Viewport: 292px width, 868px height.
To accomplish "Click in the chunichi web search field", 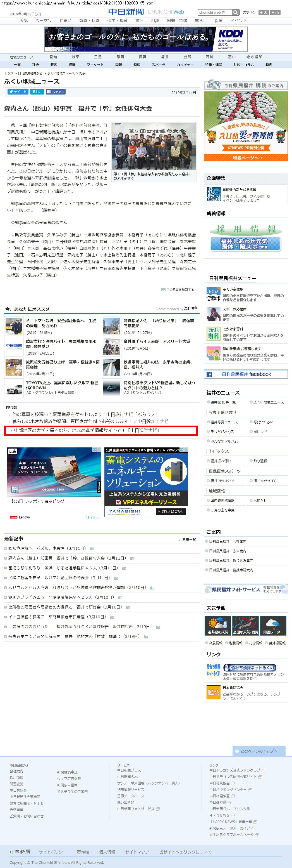I will coord(214,13).
